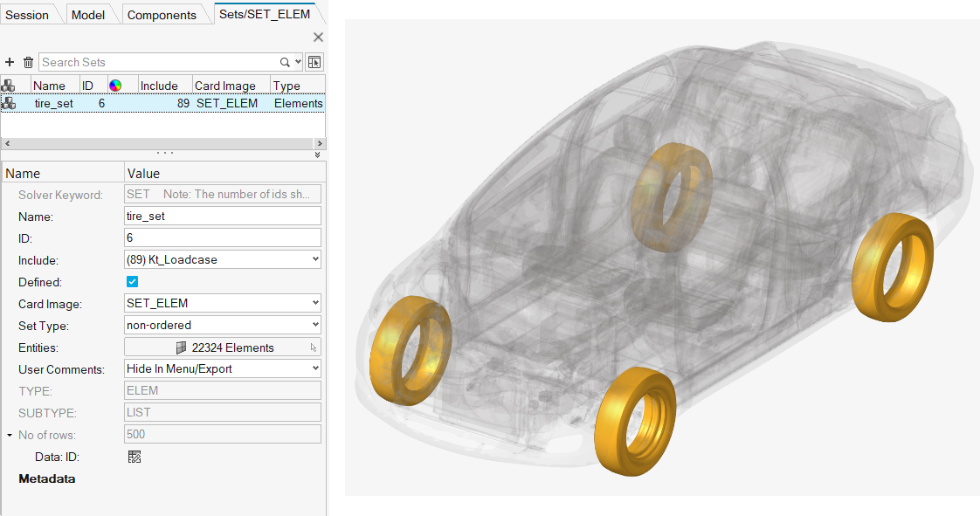
Task: Toggle the Defined checkbox
Action: [x=133, y=282]
